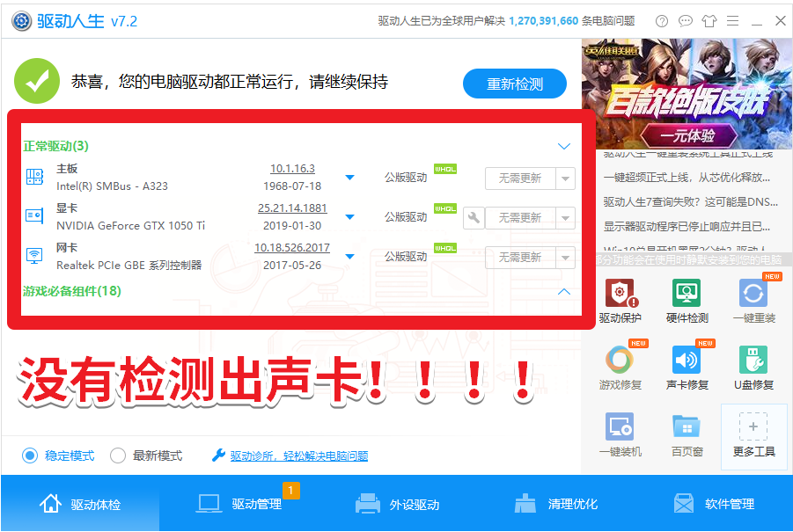Image resolution: width=793 pixels, height=532 pixels.
Task: Open the skin shirt icon
Action: [x=709, y=21]
